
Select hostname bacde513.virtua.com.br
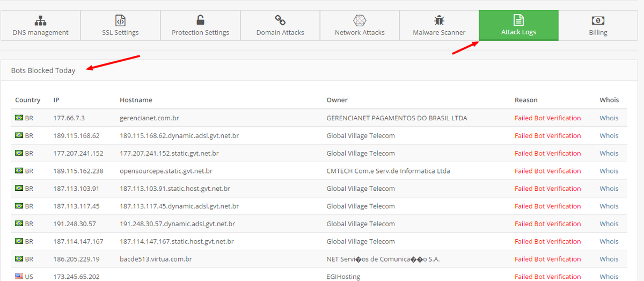pos(156,259)
